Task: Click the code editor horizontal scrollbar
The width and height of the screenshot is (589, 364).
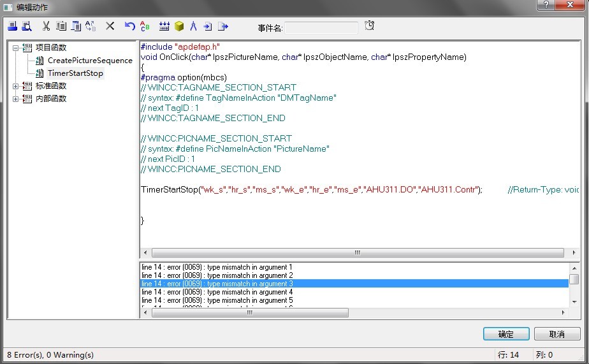Action: [357, 252]
